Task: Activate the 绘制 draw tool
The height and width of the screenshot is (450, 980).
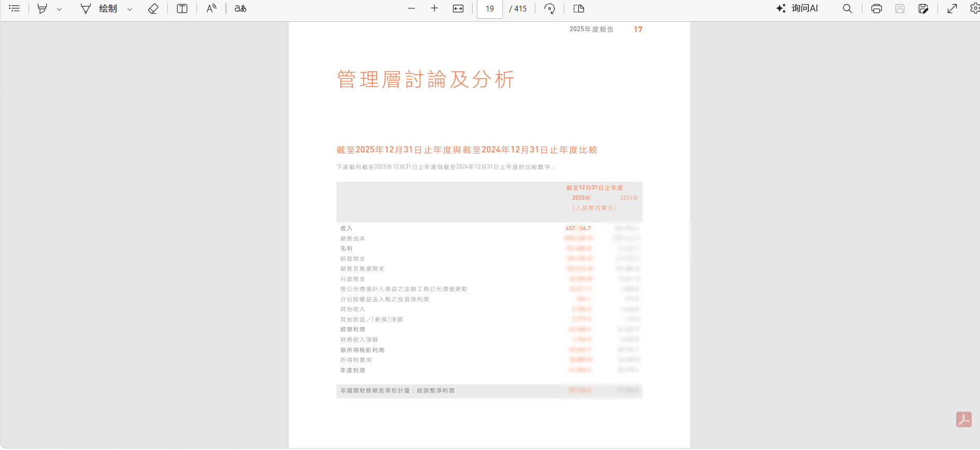Action: (x=100, y=8)
